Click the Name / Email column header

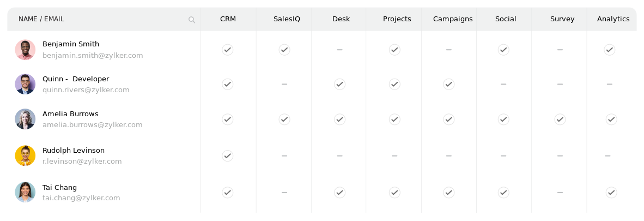pyautogui.click(x=41, y=19)
